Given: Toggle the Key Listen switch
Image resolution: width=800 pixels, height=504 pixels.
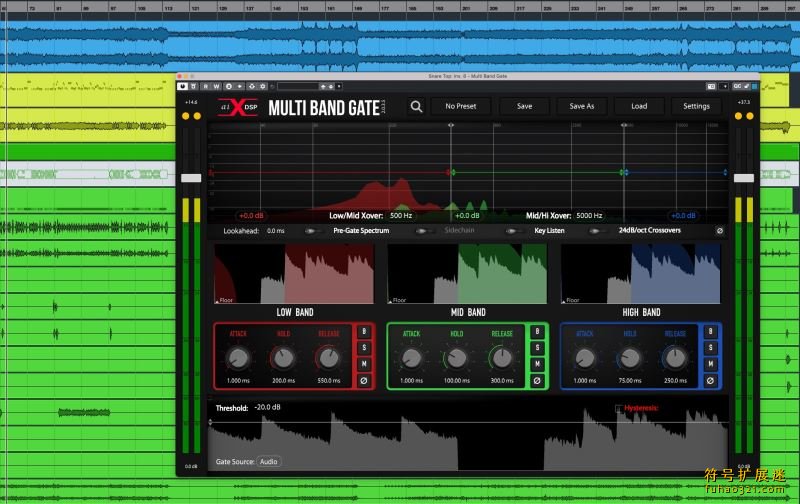Looking at the screenshot, I should [512, 231].
